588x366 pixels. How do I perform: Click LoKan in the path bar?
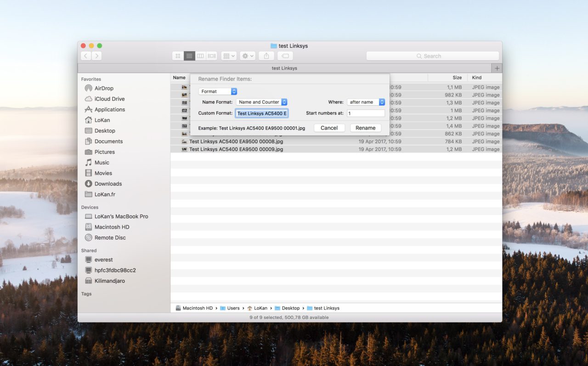tap(257, 308)
